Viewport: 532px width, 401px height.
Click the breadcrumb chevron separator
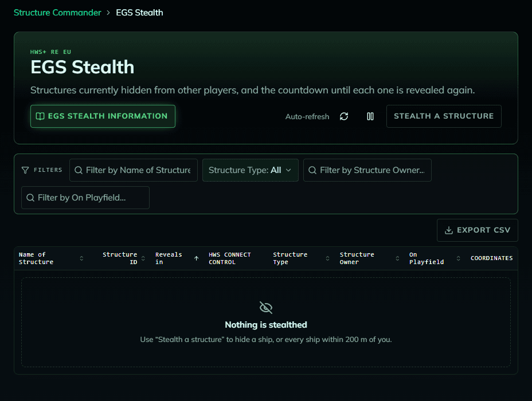tap(108, 13)
